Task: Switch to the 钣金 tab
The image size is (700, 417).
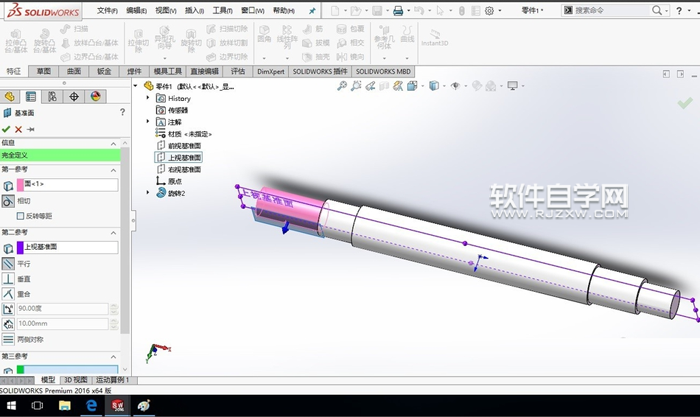Action: [x=104, y=71]
